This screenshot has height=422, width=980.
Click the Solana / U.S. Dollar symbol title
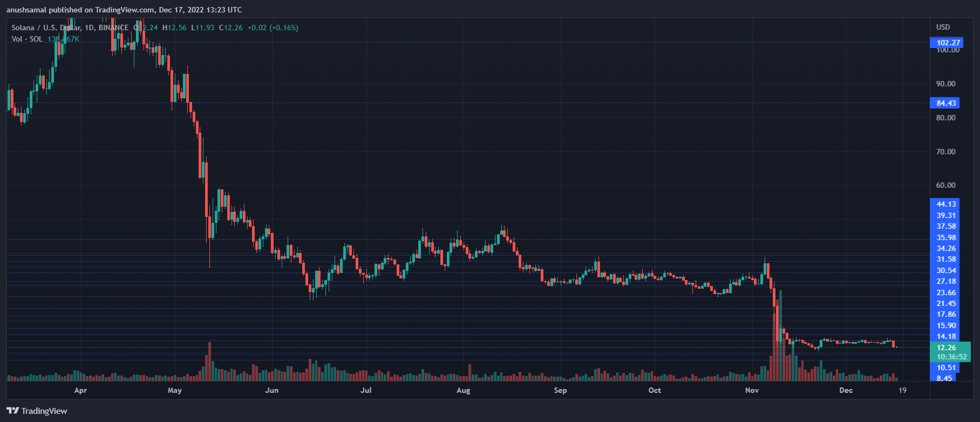[x=46, y=28]
